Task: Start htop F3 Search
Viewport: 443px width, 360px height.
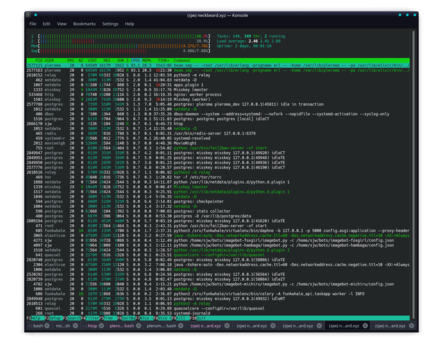Action: pyautogui.click(x=72, y=318)
